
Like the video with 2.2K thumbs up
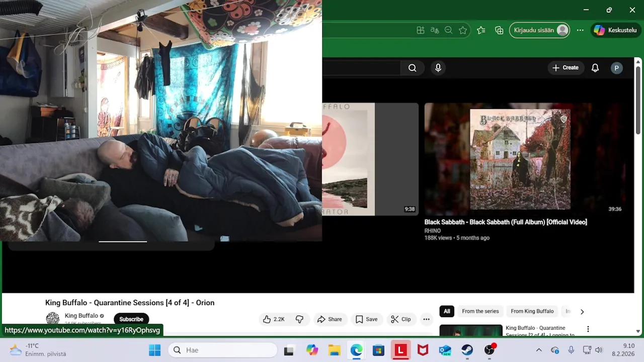(x=274, y=319)
